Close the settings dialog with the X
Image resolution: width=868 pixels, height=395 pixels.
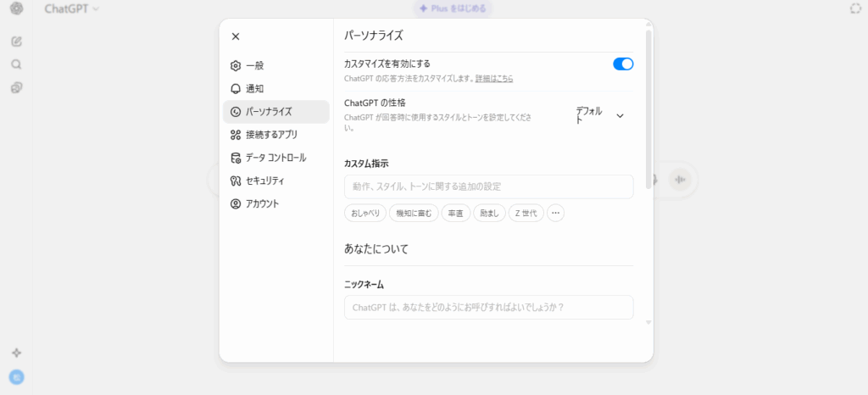pos(236,36)
